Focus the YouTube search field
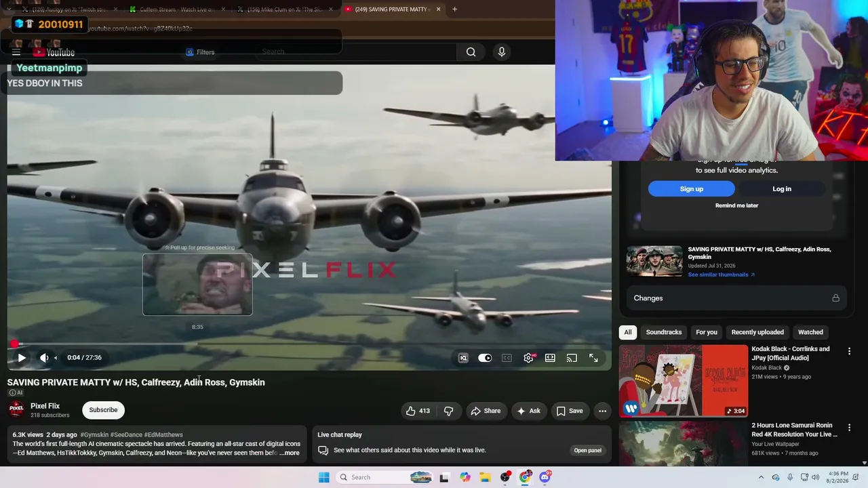The height and width of the screenshot is (488, 868). click(356, 52)
